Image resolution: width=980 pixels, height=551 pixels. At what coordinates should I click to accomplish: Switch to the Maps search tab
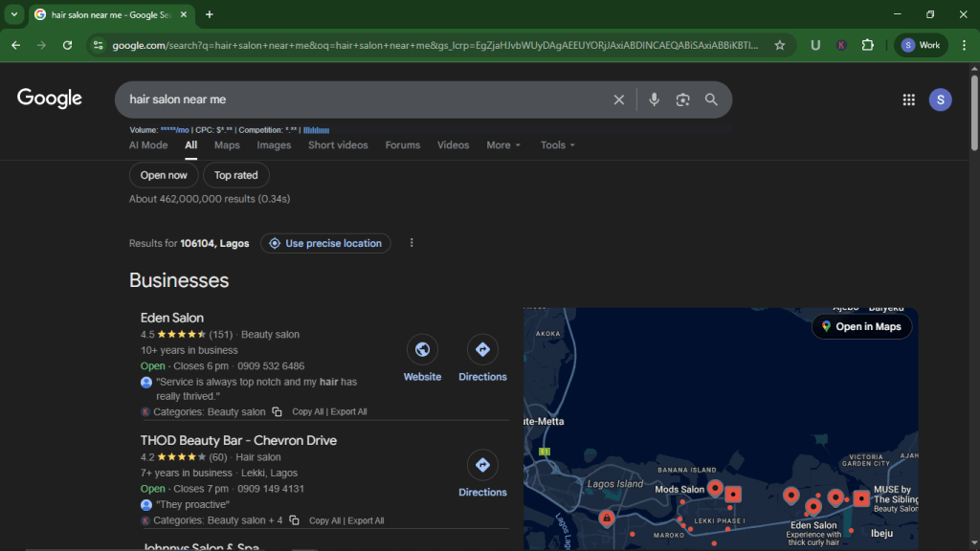(x=227, y=144)
